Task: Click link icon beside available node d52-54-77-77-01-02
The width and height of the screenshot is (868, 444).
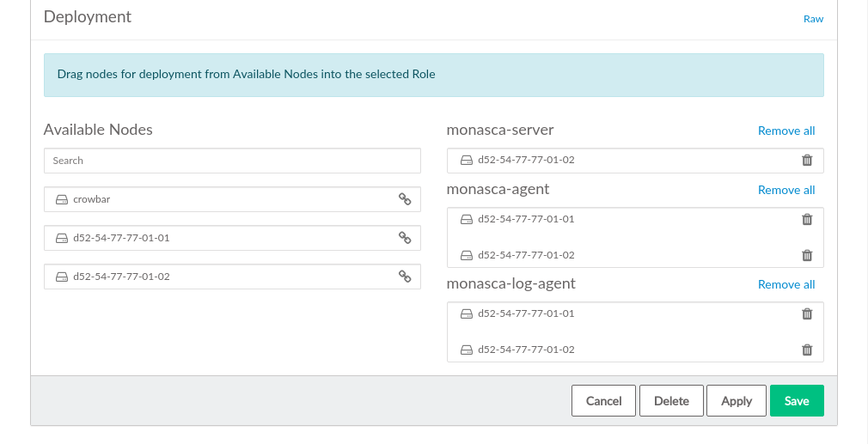Action: point(405,277)
